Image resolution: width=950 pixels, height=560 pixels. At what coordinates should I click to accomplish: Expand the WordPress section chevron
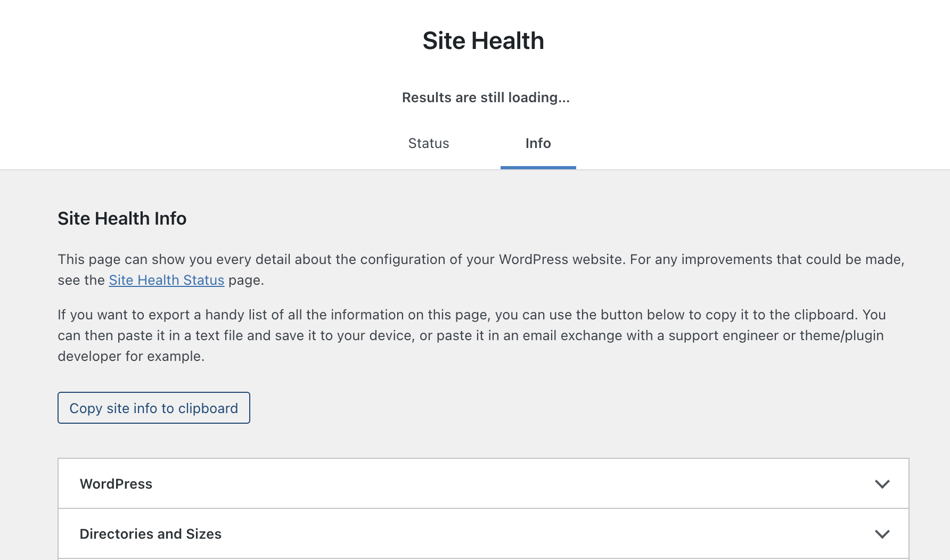coord(882,484)
